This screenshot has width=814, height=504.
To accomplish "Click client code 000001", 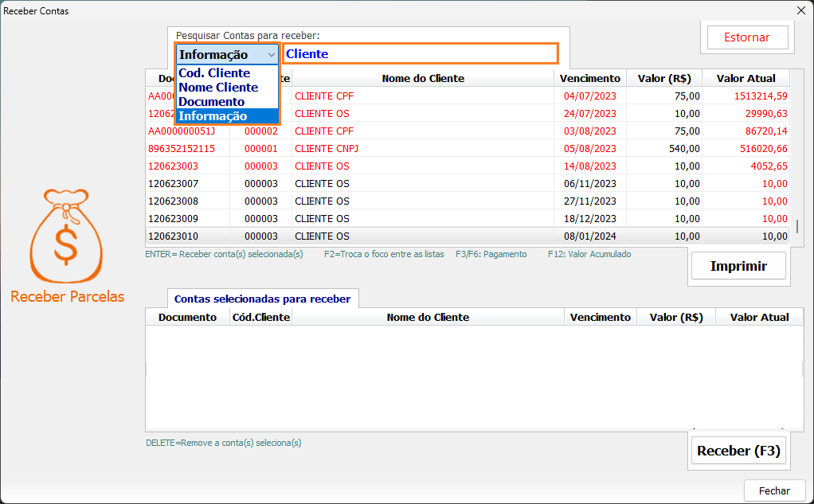I will coord(261,149).
